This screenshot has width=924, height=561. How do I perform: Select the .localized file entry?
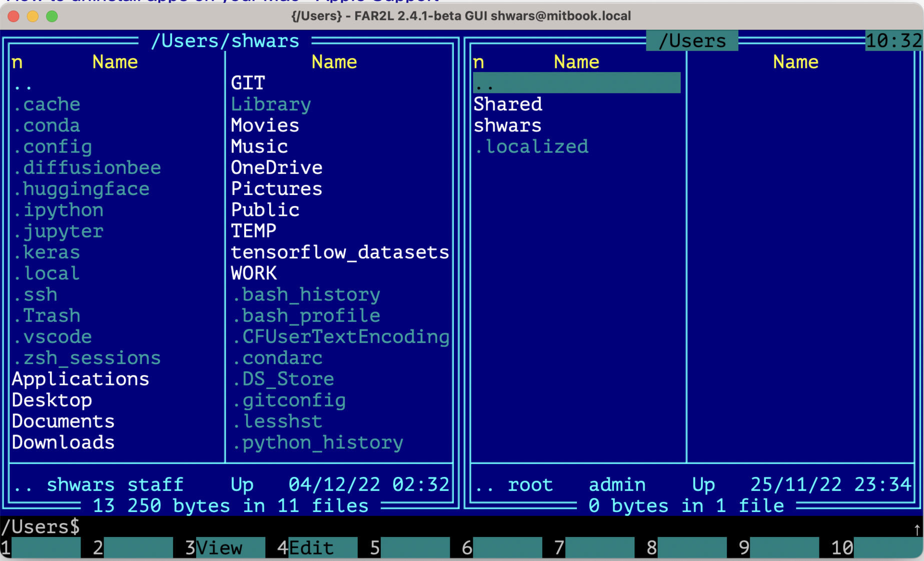(x=531, y=147)
